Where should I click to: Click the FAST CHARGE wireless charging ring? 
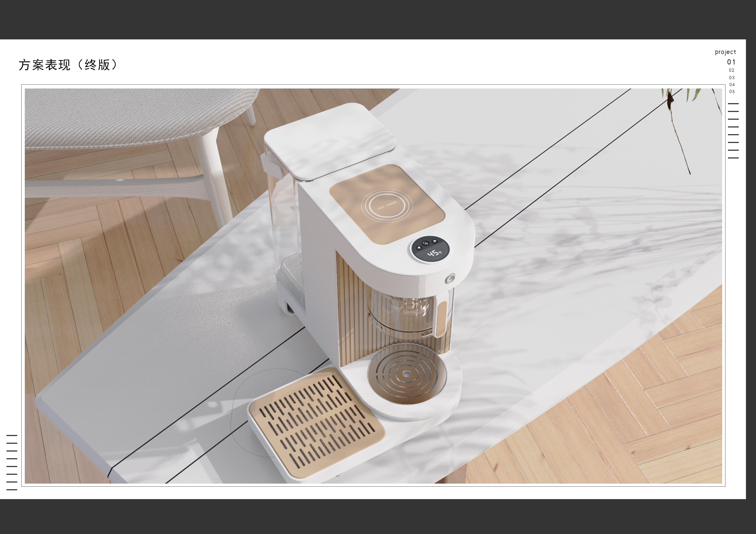[387, 205]
